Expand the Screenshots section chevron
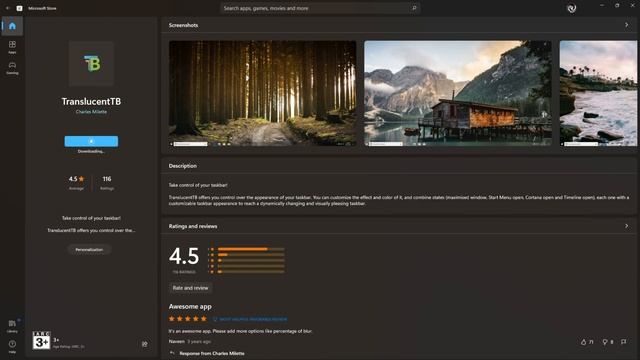Image resolution: width=640 pixels, height=360 pixels. (627, 25)
